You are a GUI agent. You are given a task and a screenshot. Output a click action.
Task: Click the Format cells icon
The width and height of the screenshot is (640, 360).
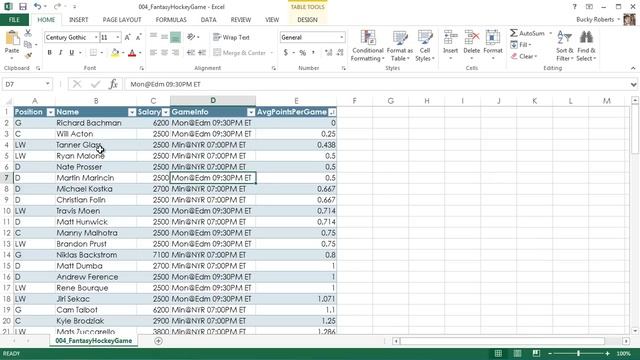493,38
